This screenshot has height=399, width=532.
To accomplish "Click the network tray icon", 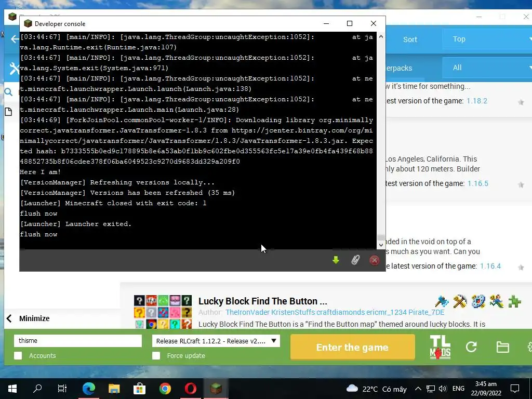I will (431, 389).
